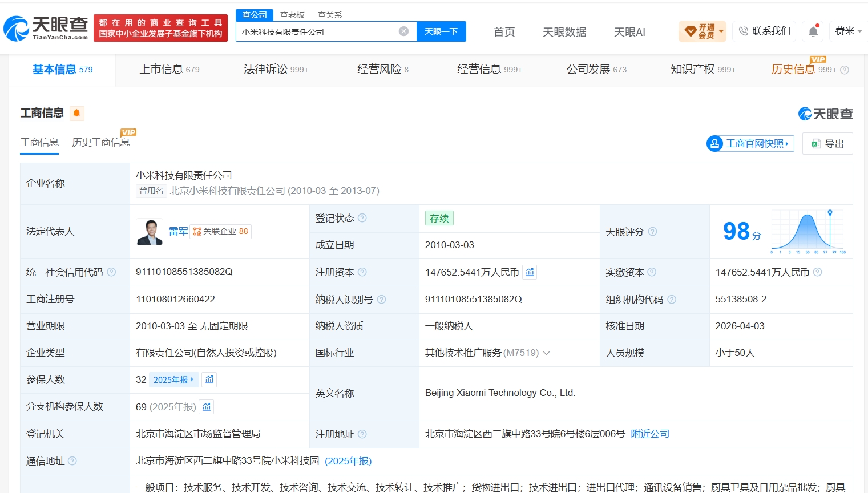Click the English name Beijing Xiaomi Technology
The image size is (868, 493).
point(500,393)
